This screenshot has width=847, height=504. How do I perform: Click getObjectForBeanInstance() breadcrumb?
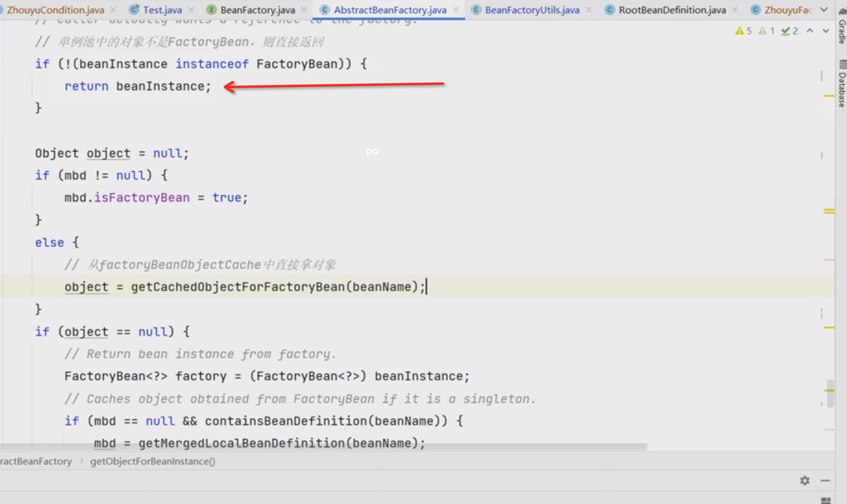(152, 461)
